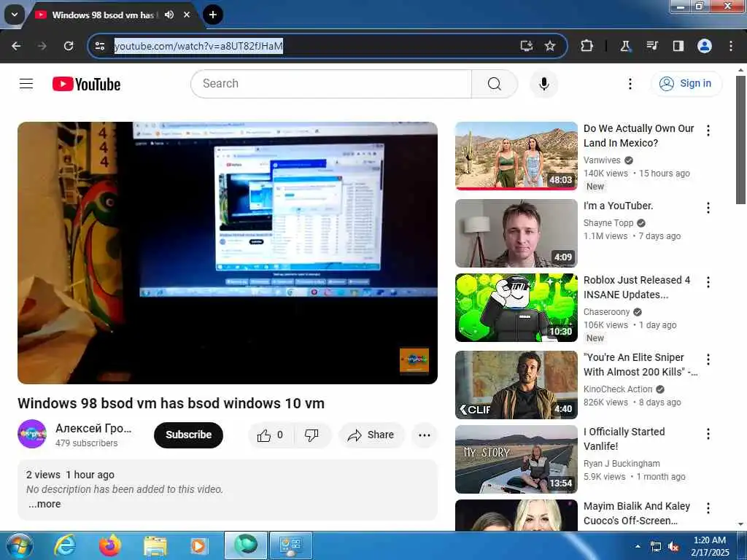Close the Windows 98 bsod tab
The height and width of the screenshot is (560, 747).
point(187,15)
